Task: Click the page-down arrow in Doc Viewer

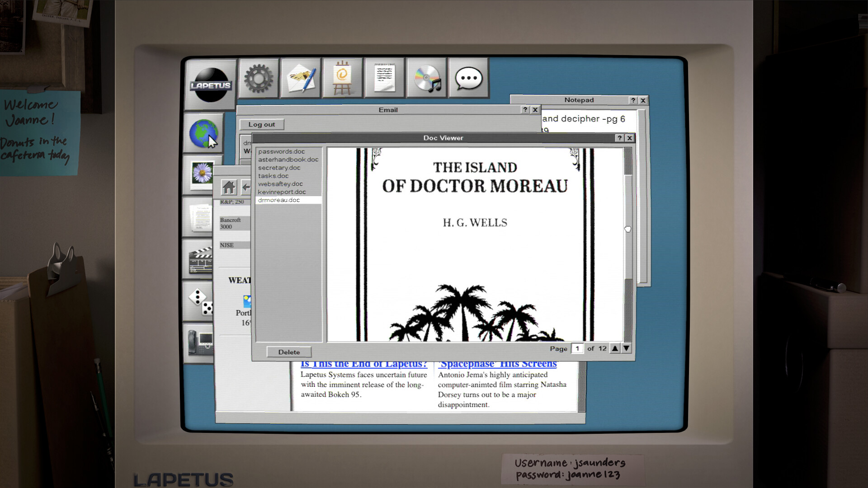Action: point(626,348)
